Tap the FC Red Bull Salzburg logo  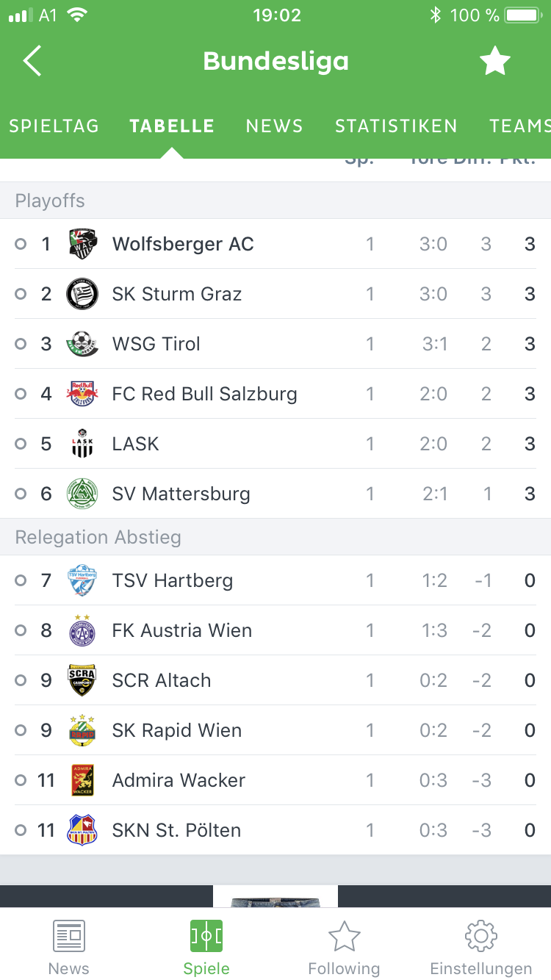(x=82, y=394)
